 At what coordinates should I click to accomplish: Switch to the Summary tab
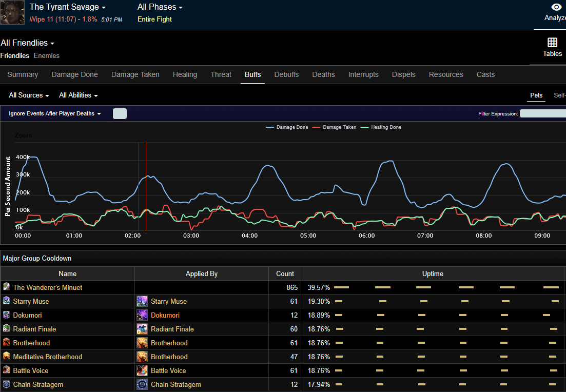pyautogui.click(x=23, y=74)
